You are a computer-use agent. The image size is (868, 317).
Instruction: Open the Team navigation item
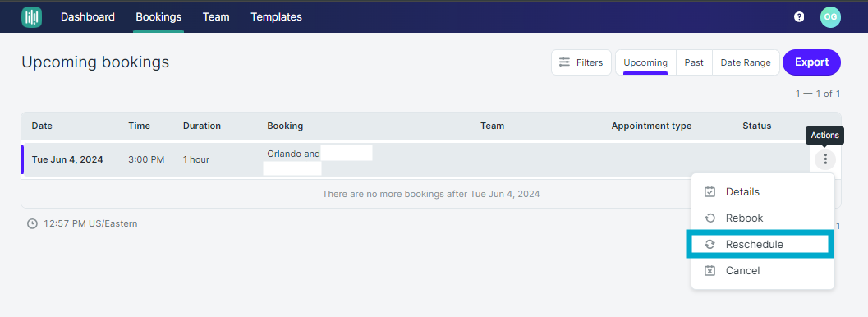216,17
